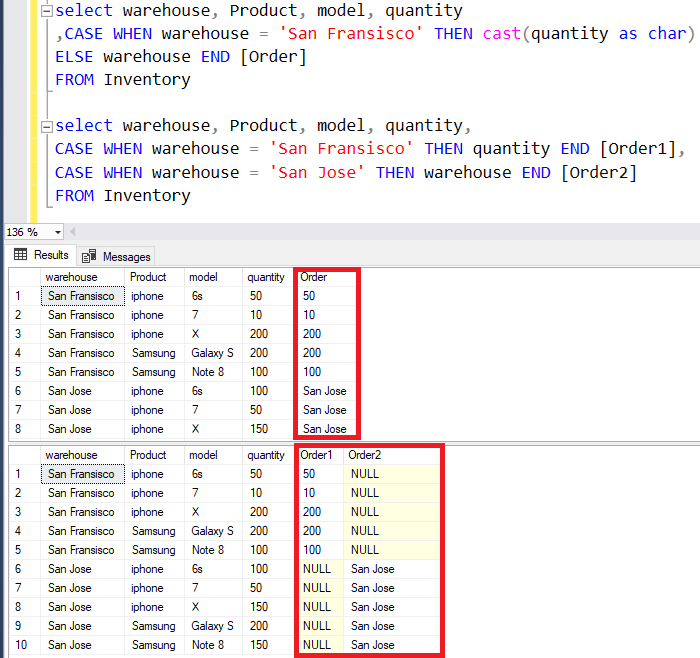This screenshot has width=700, height=658.
Task: Select row 1 San Fransisco cell in second grid
Action: (82, 474)
